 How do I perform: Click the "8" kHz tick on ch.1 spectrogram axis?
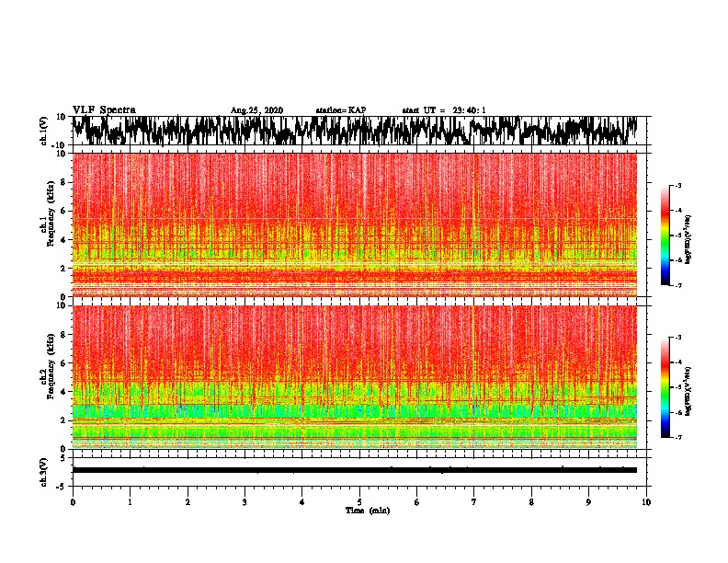click(x=63, y=182)
